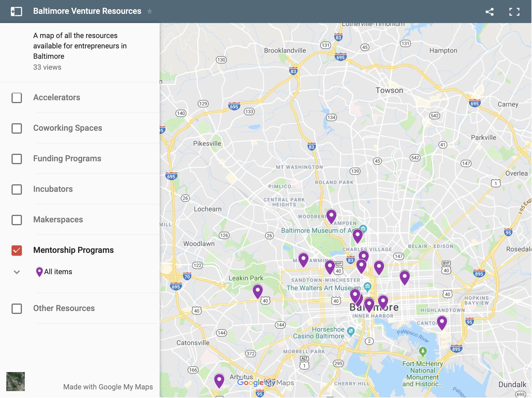Click the Catonsville place label on map
Viewport: 532px width, 398px height.
pyautogui.click(x=193, y=343)
